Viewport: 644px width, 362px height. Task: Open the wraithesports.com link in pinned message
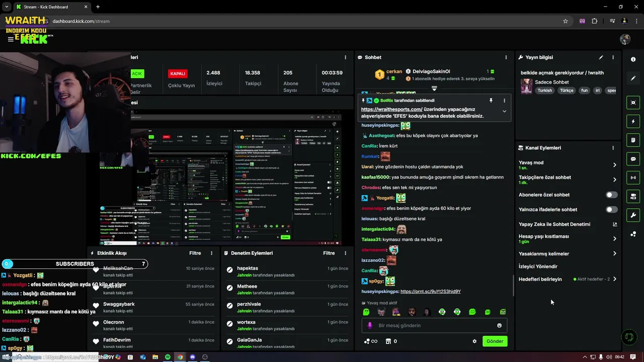click(x=391, y=109)
